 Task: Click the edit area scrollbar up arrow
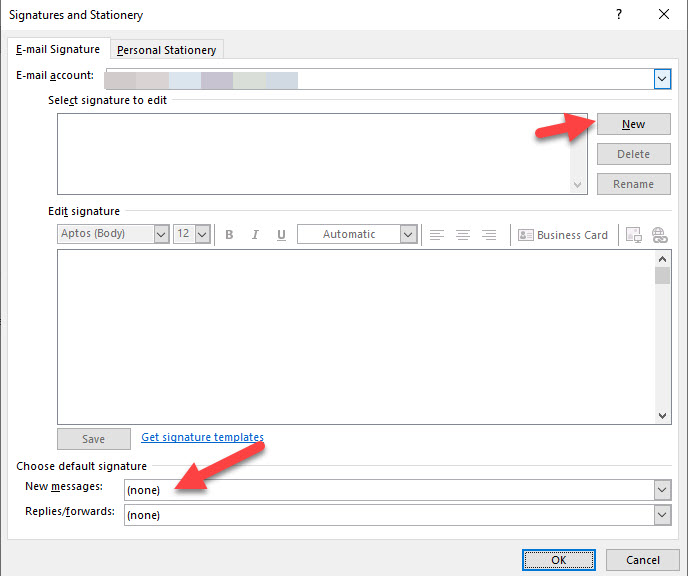pos(663,259)
